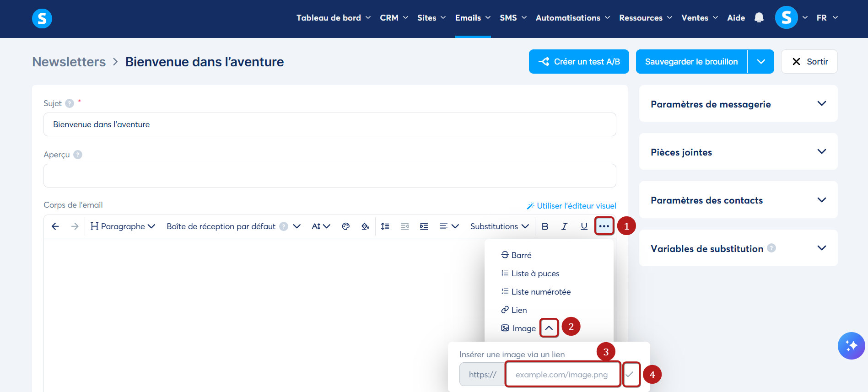868x392 pixels.
Task: Adjust line height in editor toolbar
Action: [x=385, y=226]
